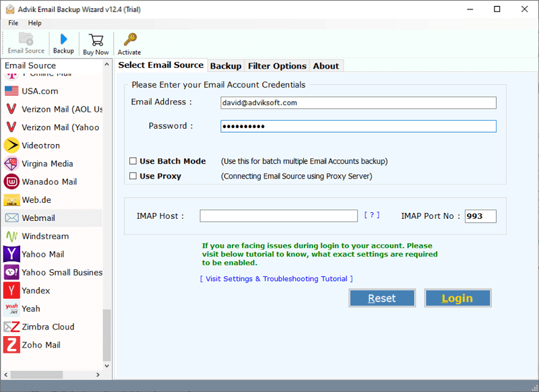The height and width of the screenshot is (392, 539).
Task: Select the Verizon Mail (Yahoo) icon
Action: click(11, 127)
